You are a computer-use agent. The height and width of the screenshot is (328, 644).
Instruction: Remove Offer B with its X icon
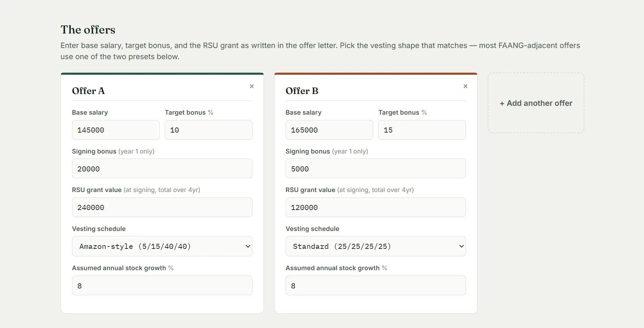(x=465, y=86)
